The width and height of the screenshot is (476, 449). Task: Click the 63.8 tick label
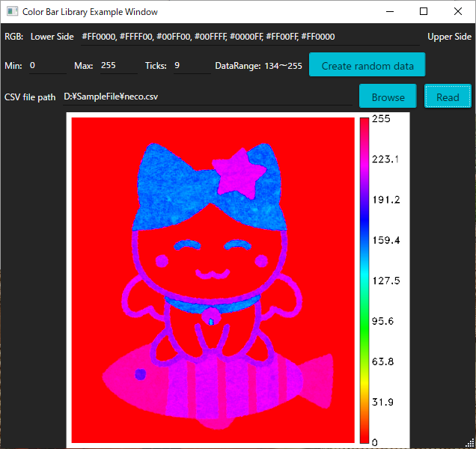click(382, 361)
